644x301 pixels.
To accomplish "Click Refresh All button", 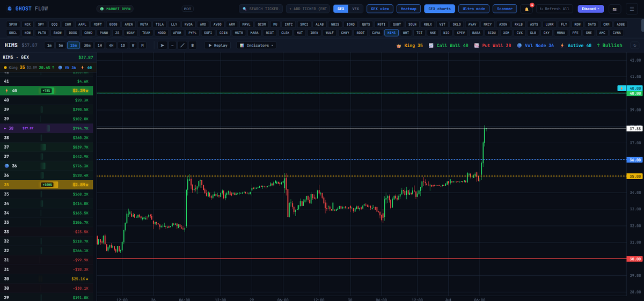I will tap(555, 9).
